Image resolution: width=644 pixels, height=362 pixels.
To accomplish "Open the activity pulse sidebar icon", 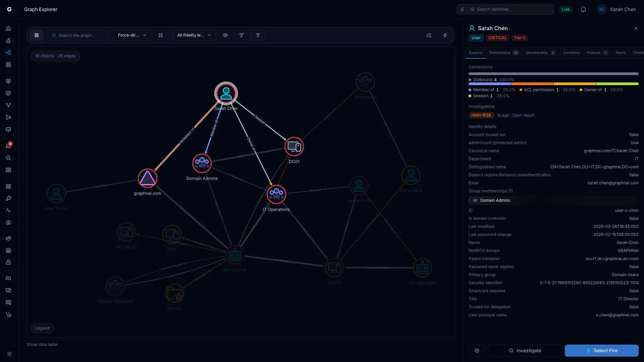I will tap(8, 210).
